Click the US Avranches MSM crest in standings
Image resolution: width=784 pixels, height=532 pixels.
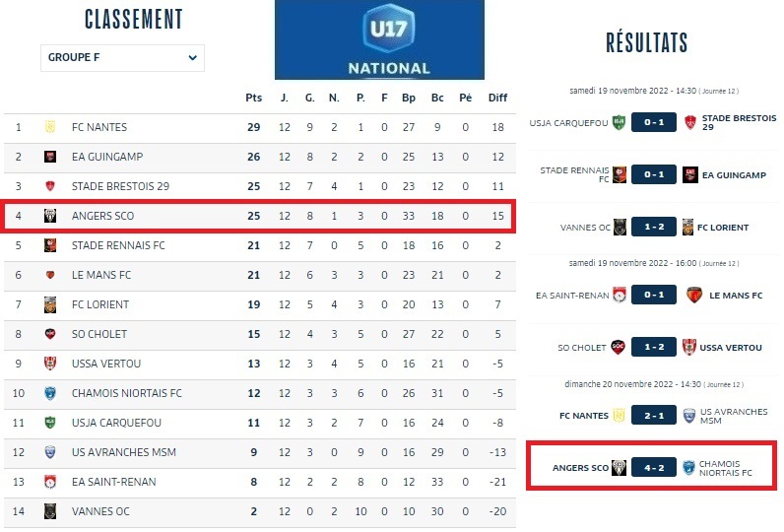point(49,452)
